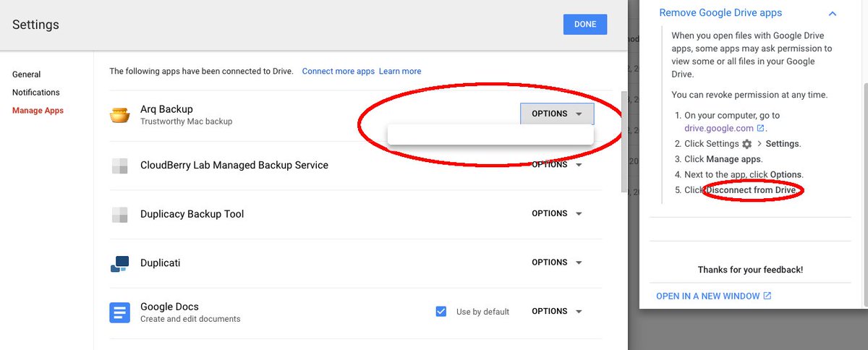Image resolution: width=868 pixels, height=350 pixels.
Task: Select the Manage Apps tab
Action: 38,111
